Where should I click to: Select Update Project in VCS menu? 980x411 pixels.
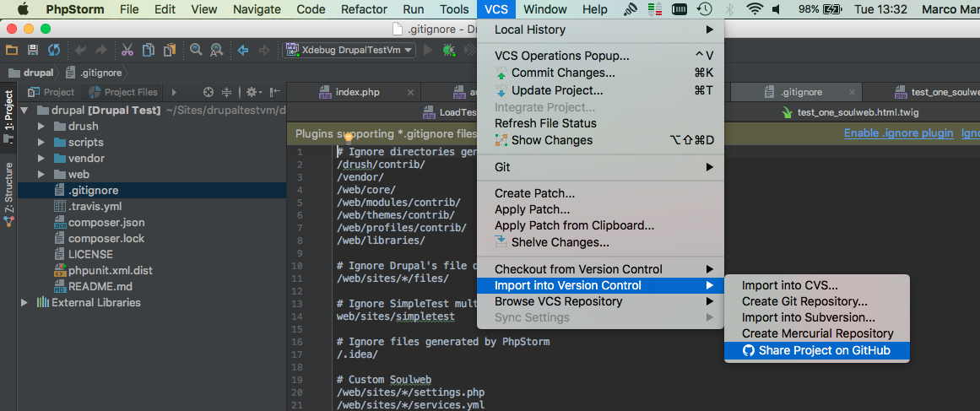(600, 90)
